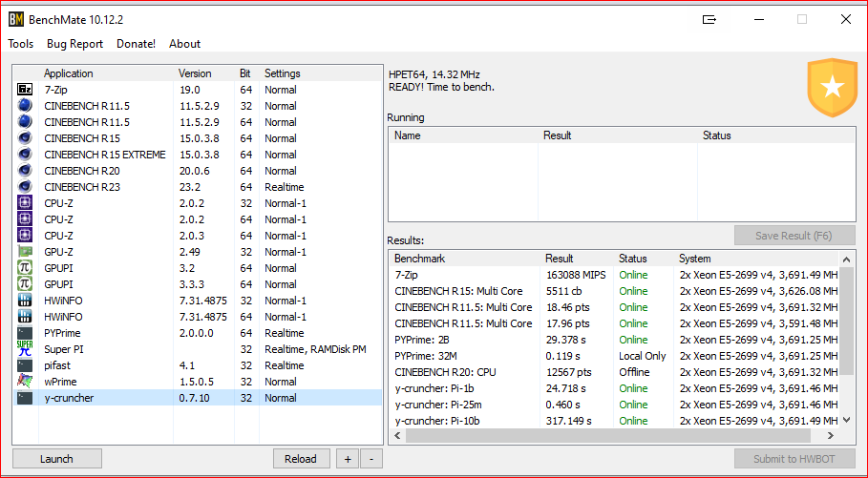Click the PYPrime console icon
This screenshot has width=868, height=478.
pyautogui.click(x=25, y=332)
